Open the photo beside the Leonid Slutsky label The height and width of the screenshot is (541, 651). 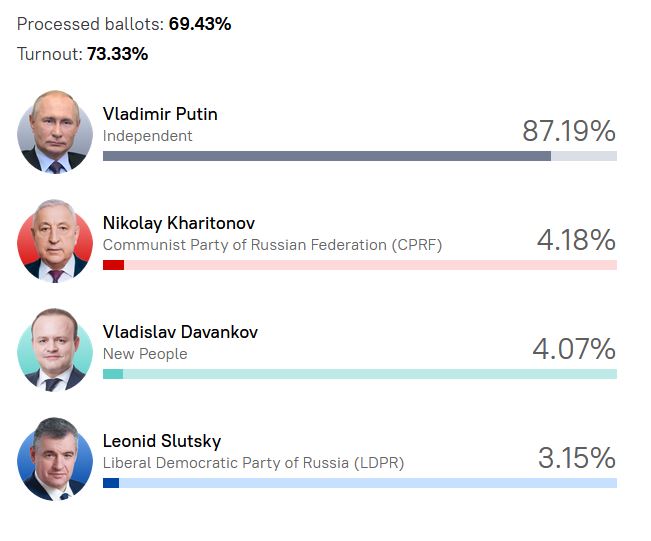(x=55, y=459)
